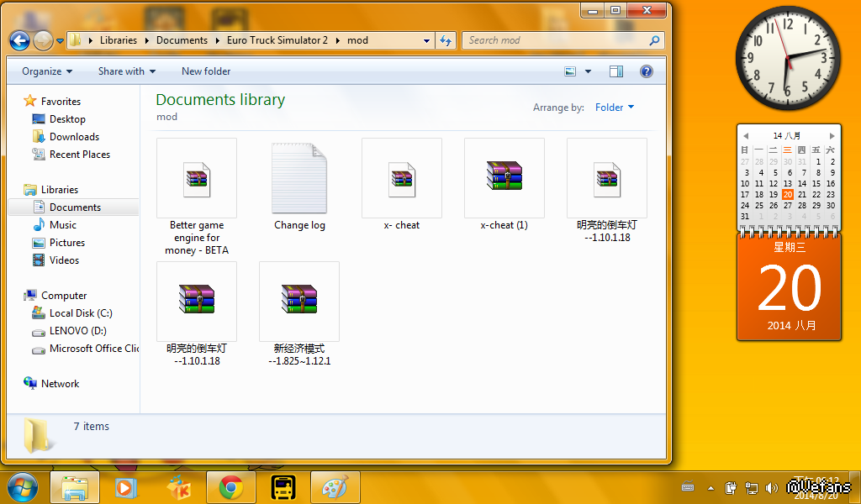
Task: Click inside the Search mod field
Action: click(555, 40)
